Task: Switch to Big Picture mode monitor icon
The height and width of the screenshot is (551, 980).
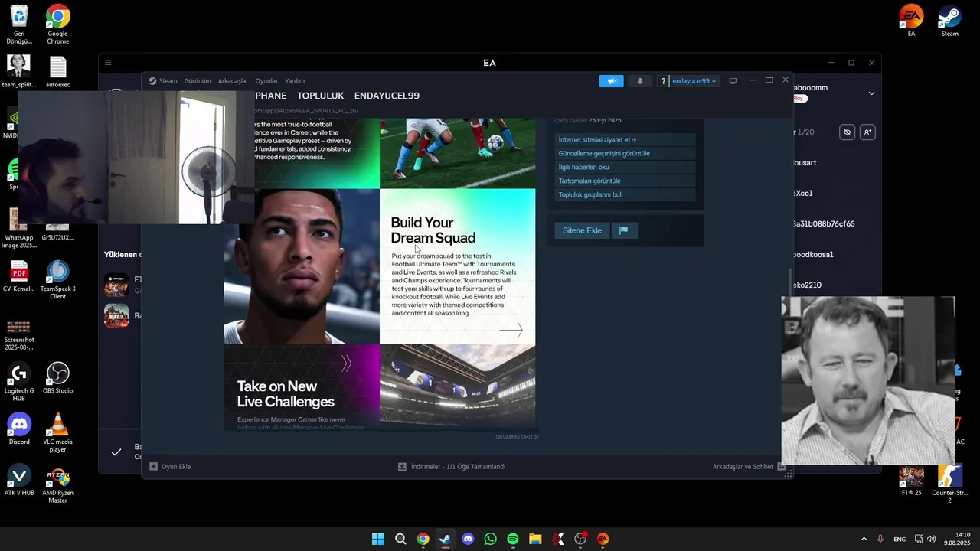Action: pos(733,81)
